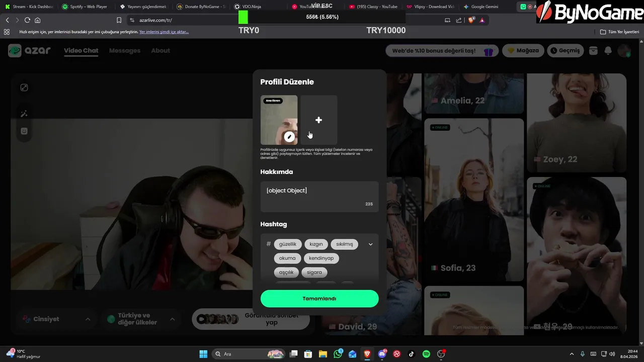644x362 pixels.
Task: Open the About tab
Action: click(160, 50)
